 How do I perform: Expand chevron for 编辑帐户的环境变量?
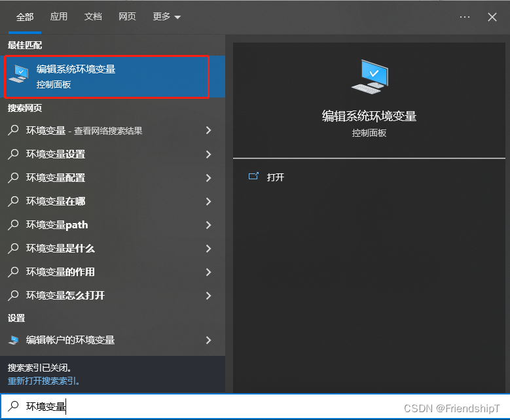[x=208, y=340]
